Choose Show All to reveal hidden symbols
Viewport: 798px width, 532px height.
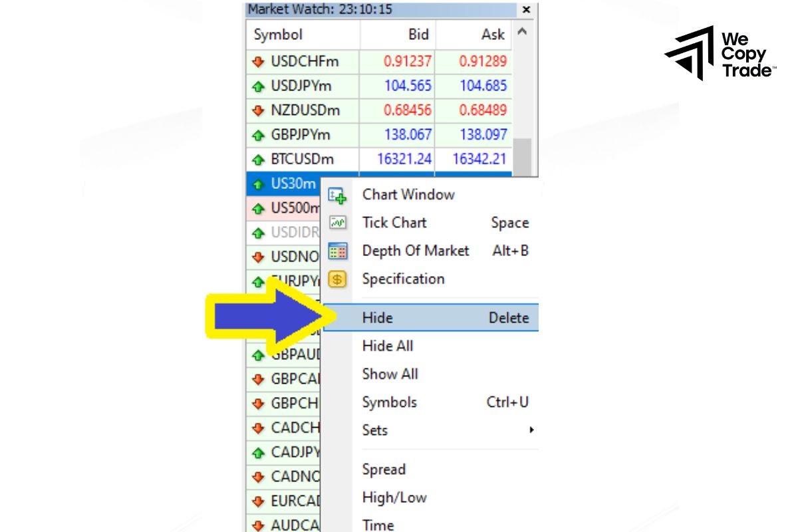coord(390,374)
